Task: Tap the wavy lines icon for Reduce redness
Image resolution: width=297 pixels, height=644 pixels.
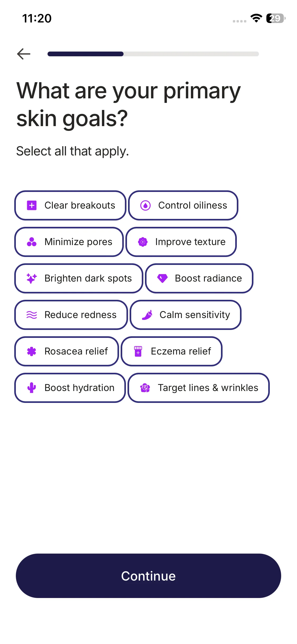Action: tap(32, 315)
